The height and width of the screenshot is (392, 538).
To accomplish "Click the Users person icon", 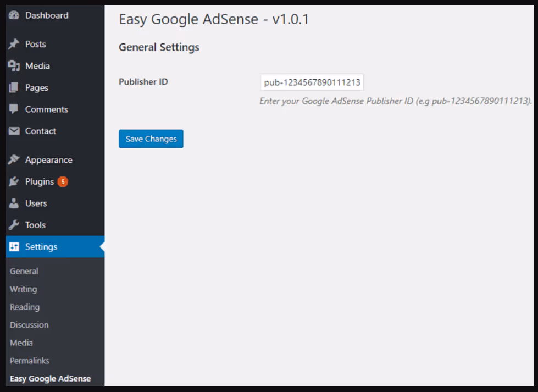I will point(14,203).
